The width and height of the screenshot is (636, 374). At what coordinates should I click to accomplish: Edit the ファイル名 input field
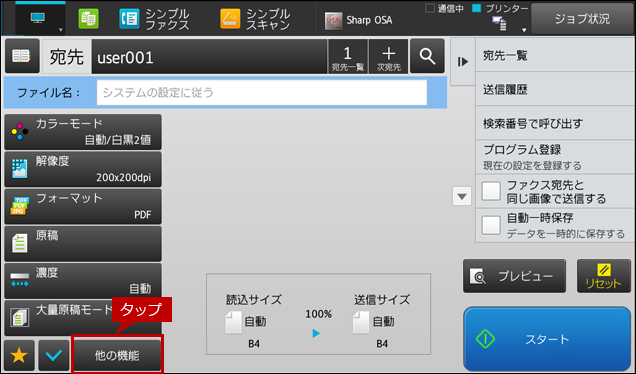tap(262, 92)
